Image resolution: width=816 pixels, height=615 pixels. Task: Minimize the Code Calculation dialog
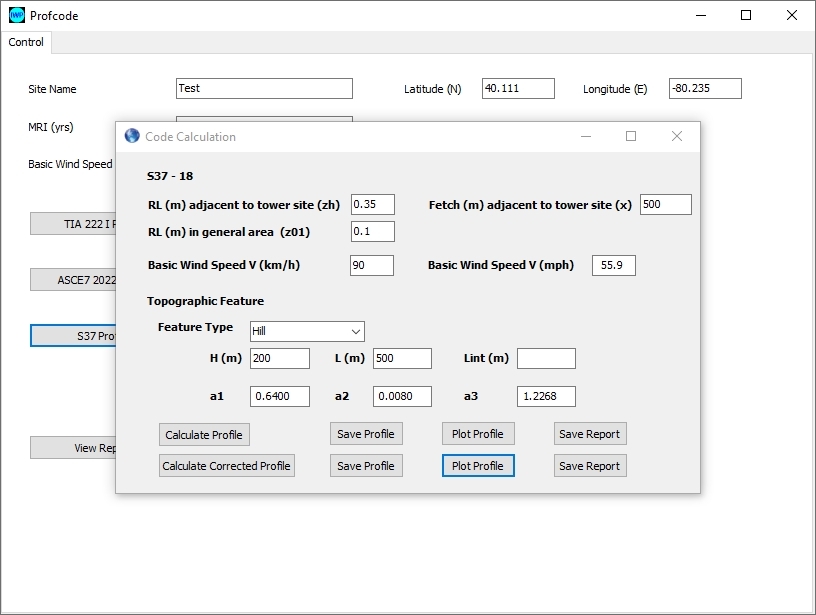point(584,136)
